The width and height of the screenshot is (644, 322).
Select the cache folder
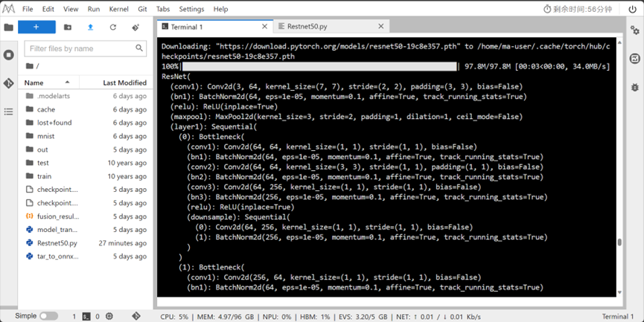[86, 109]
